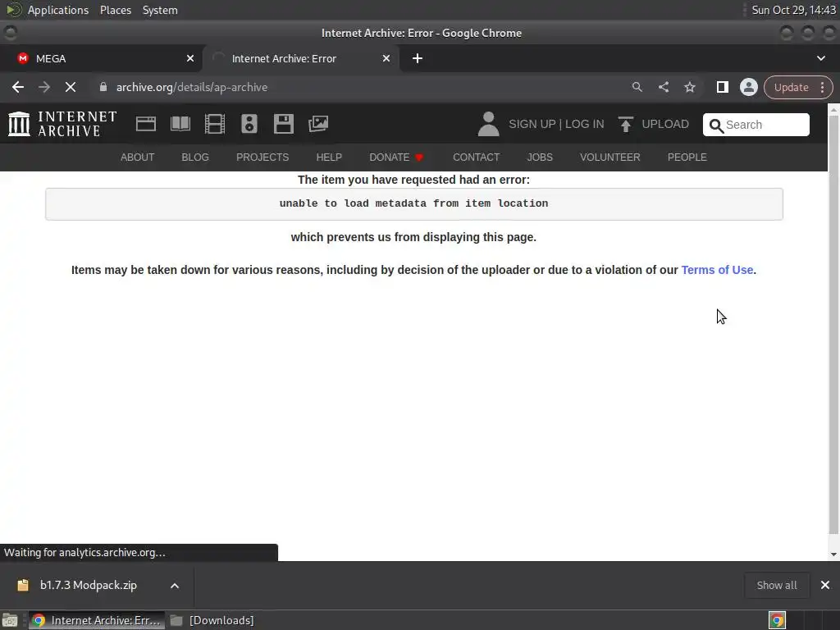Open the Video film icon
The height and width of the screenshot is (630, 840).
click(215, 124)
